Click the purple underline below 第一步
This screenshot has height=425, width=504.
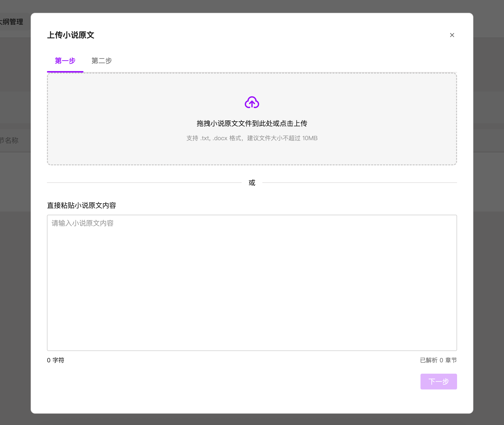tap(65, 72)
